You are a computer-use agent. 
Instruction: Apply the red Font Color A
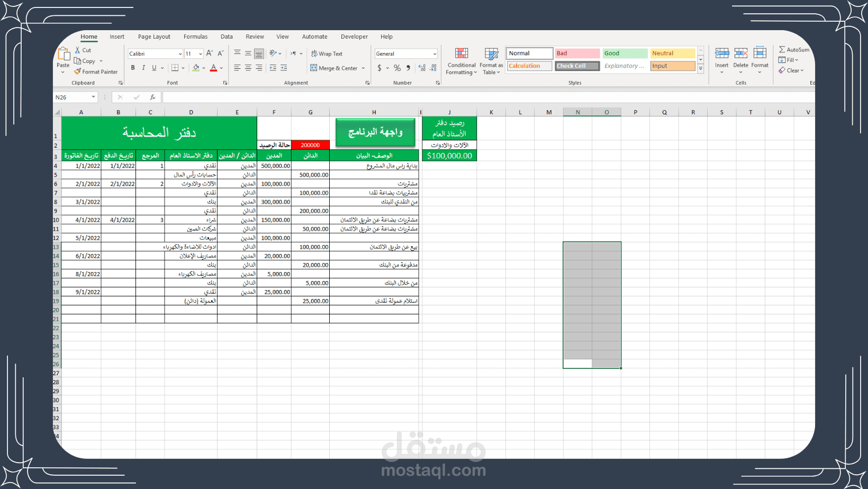213,68
